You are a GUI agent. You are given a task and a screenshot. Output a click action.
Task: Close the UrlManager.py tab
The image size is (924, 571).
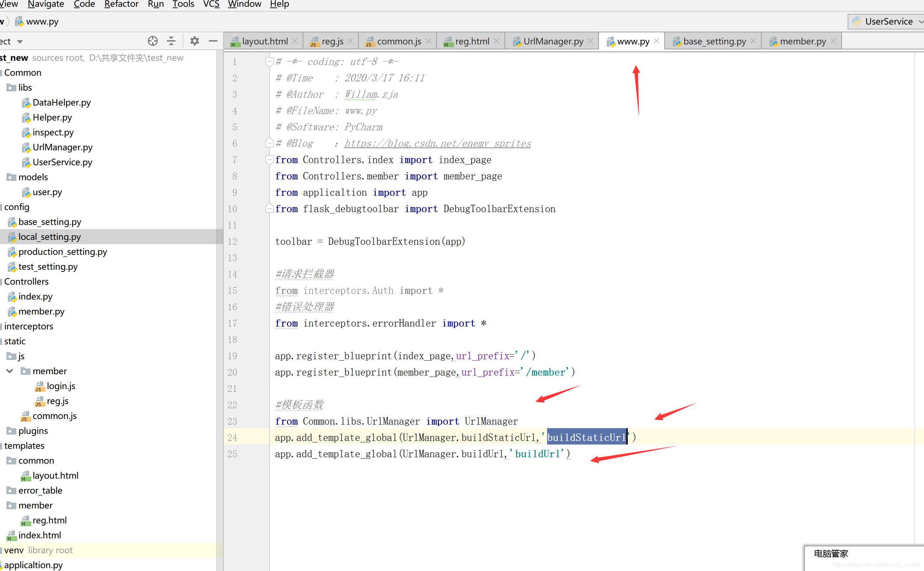click(591, 41)
